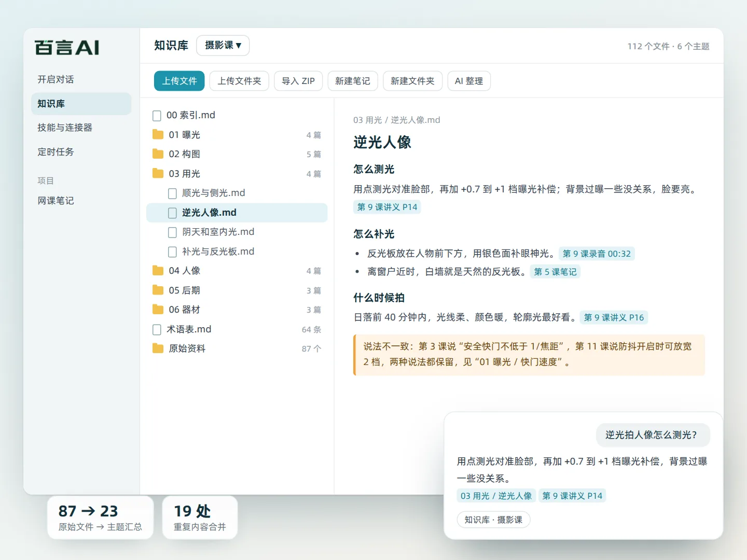Click the folder icon beside 原始资料
The height and width of the screenshot is (560, 747).
(158, 348)
